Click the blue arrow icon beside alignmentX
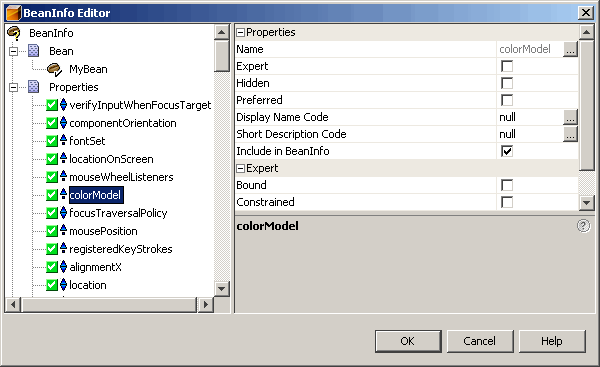 [64, 267]
